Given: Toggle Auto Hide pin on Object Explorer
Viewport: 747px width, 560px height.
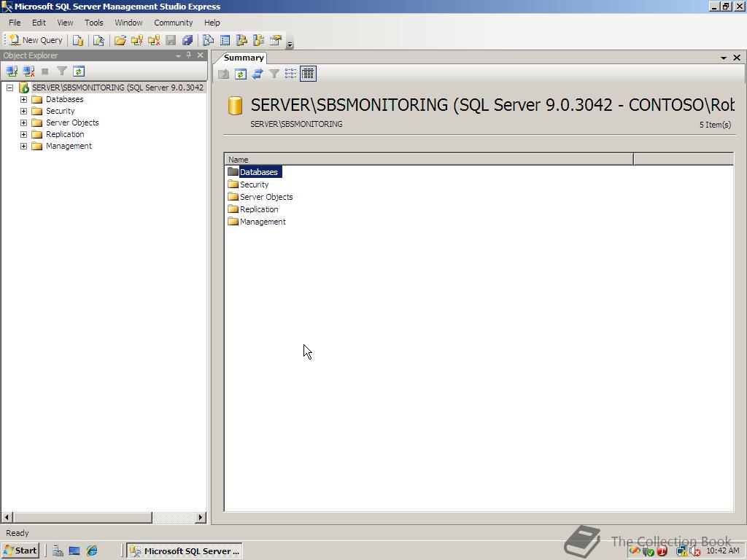Looking at the screenshot, I should [x=189, y=55].
